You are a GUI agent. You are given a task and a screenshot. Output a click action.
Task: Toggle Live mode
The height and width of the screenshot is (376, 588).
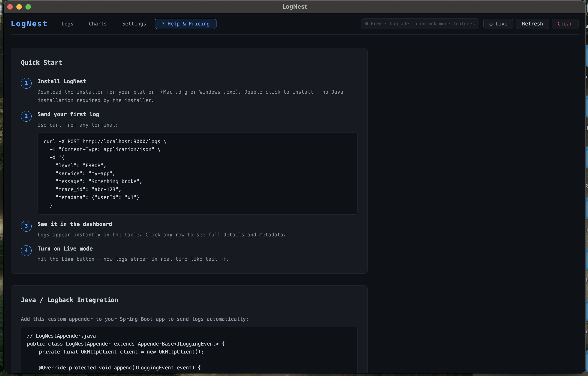pyautogui.click(x=498, y=24)
